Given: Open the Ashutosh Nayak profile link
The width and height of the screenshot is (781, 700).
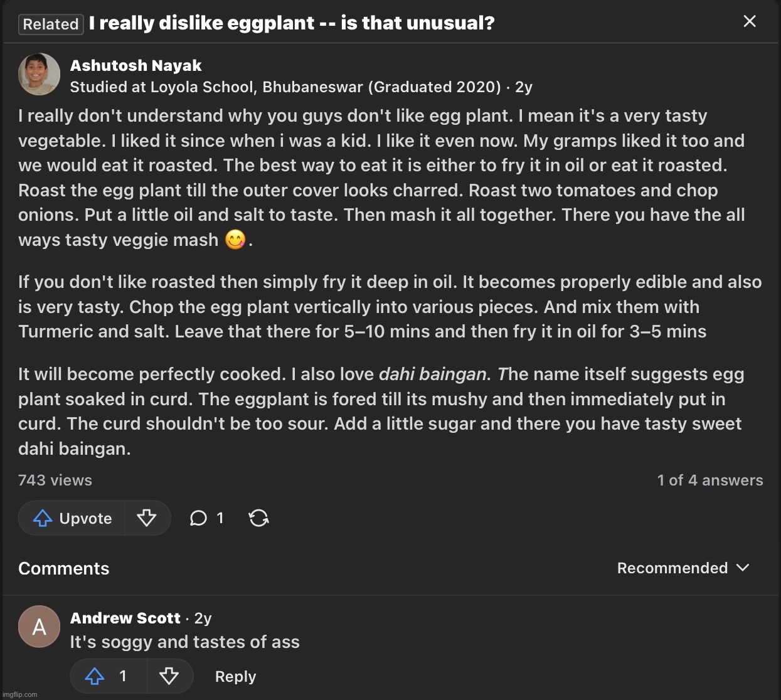Looking at the screenshot, I should pos(135,66).
